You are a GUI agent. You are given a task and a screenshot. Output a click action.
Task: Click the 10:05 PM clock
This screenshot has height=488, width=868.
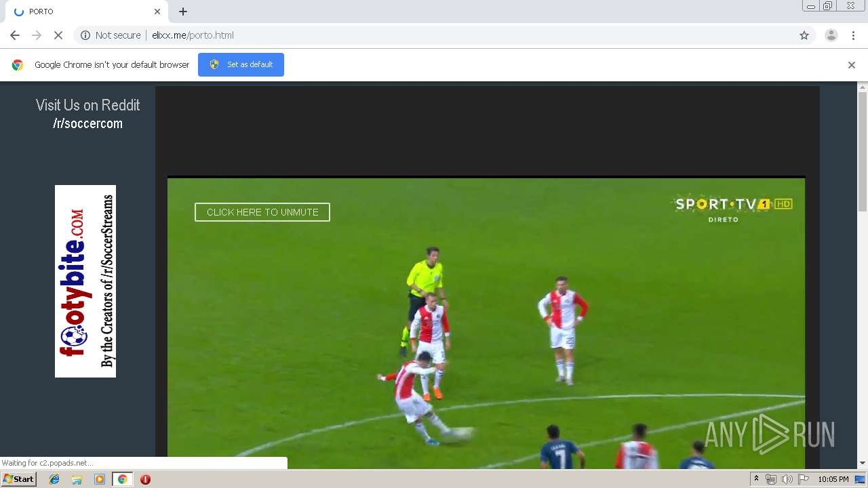click(833, 479)
